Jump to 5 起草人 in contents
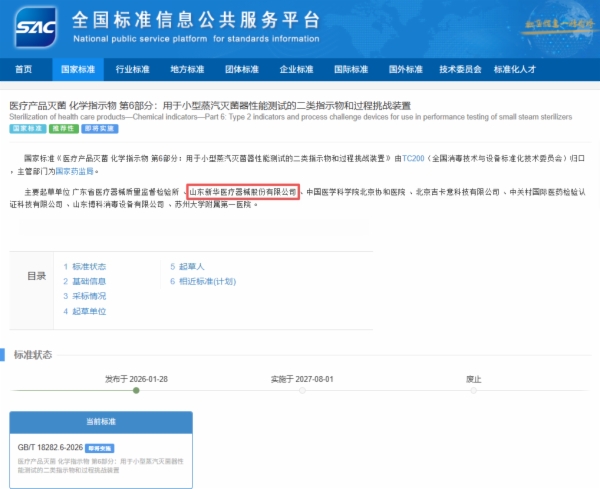Image resolution: width=600 pixels, height=489 pixels. coord(187,267)
